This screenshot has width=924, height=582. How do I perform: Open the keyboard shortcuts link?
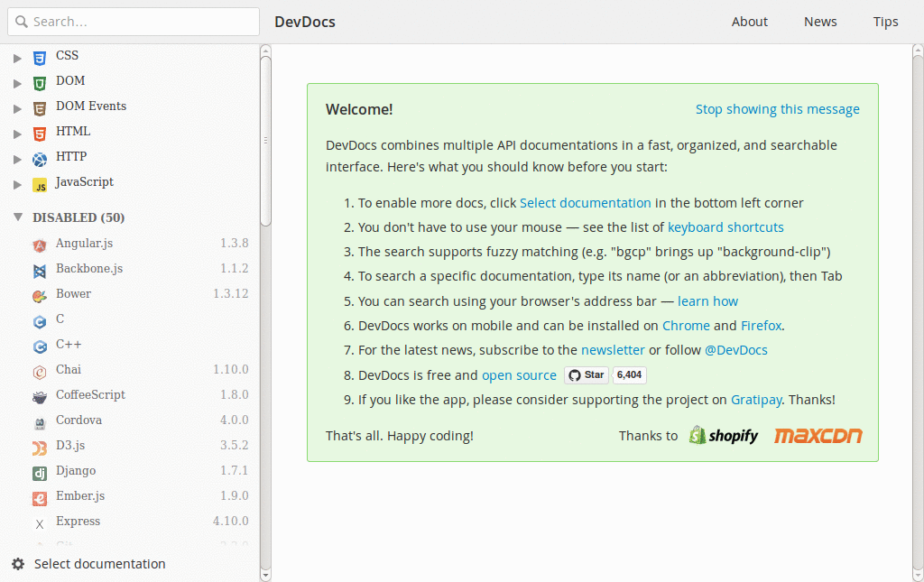click(725, 227)
